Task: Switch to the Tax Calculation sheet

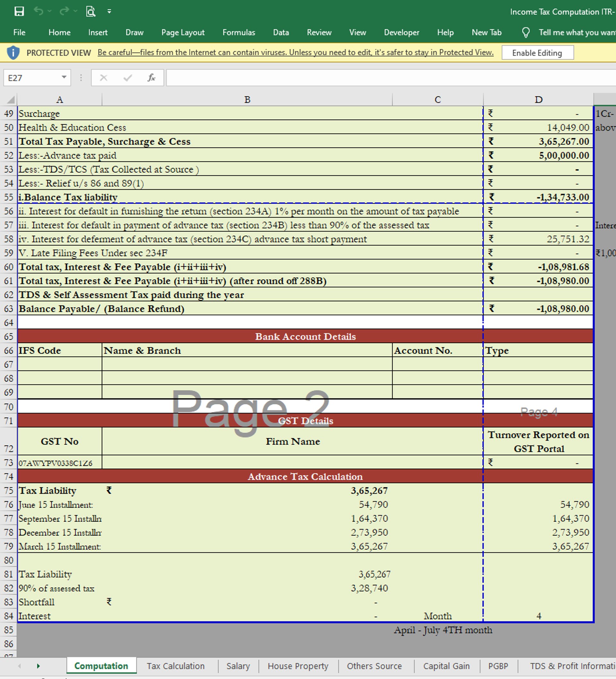Action: (x=175, y=666)
